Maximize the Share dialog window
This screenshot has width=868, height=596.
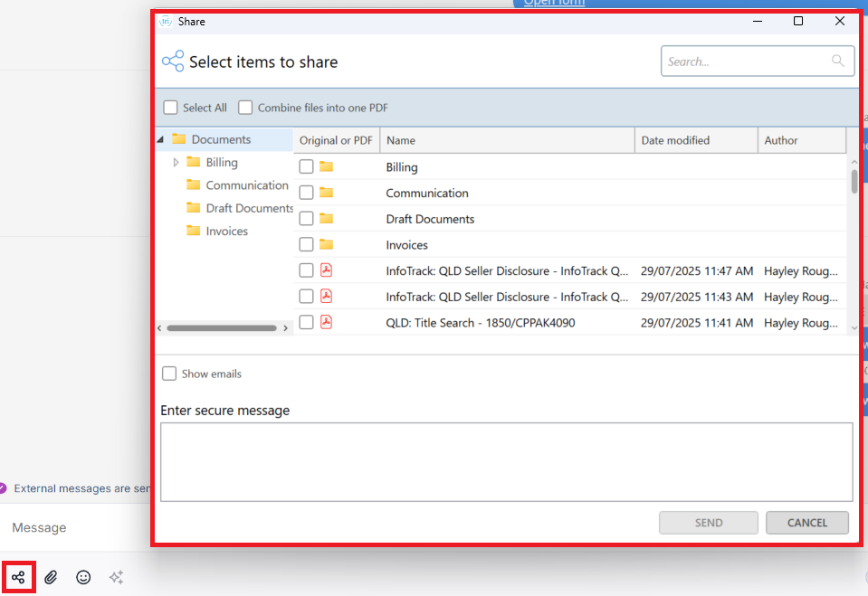point(798,21)
